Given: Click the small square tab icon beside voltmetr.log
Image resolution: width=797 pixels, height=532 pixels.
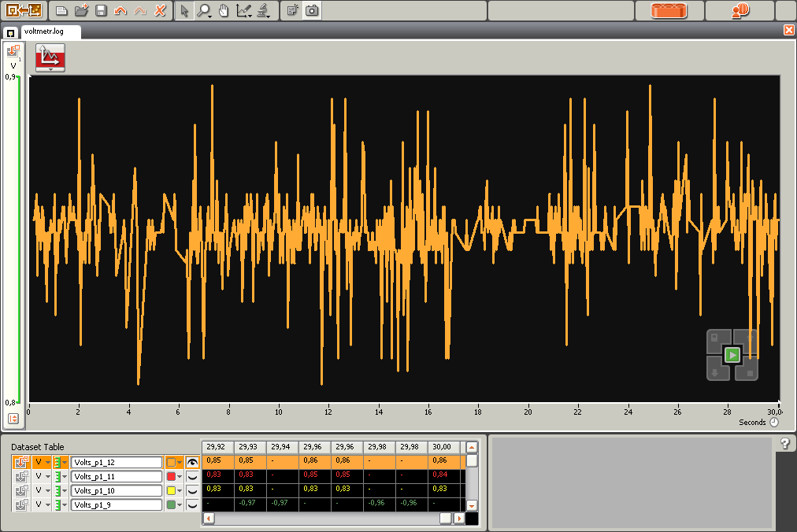Looking at the screenshot, I should point(10,33).
